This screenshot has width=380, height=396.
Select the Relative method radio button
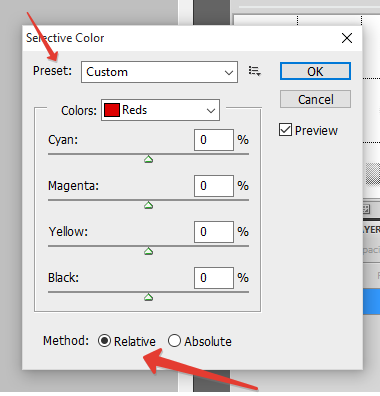point(104,341)
